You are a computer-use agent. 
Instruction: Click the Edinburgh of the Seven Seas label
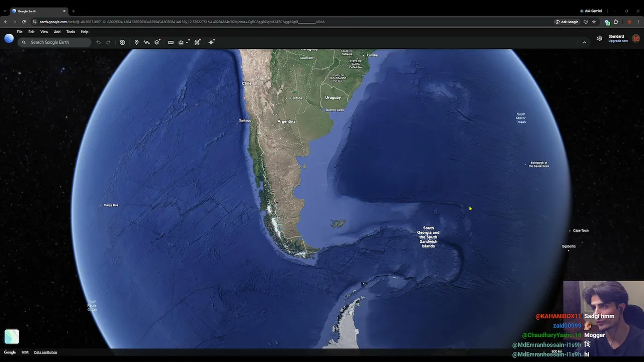[539, 164]
